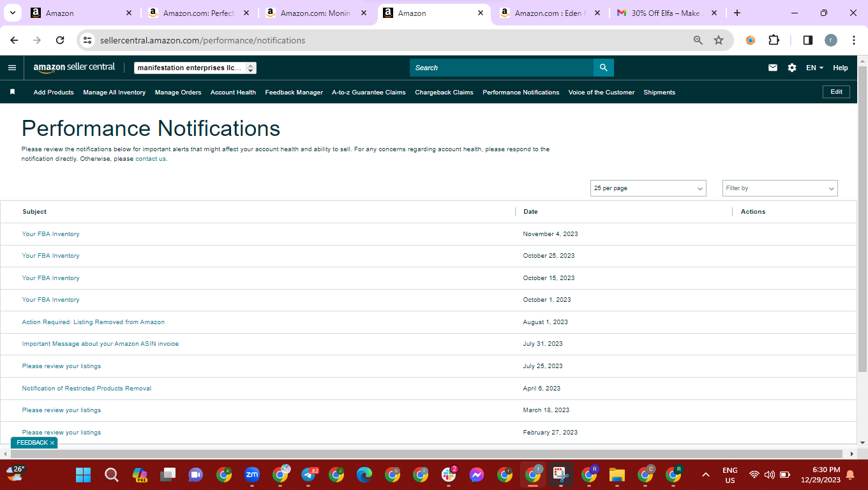Open the Firefox-style extension icon in toolbar

(x=751, y=40)
